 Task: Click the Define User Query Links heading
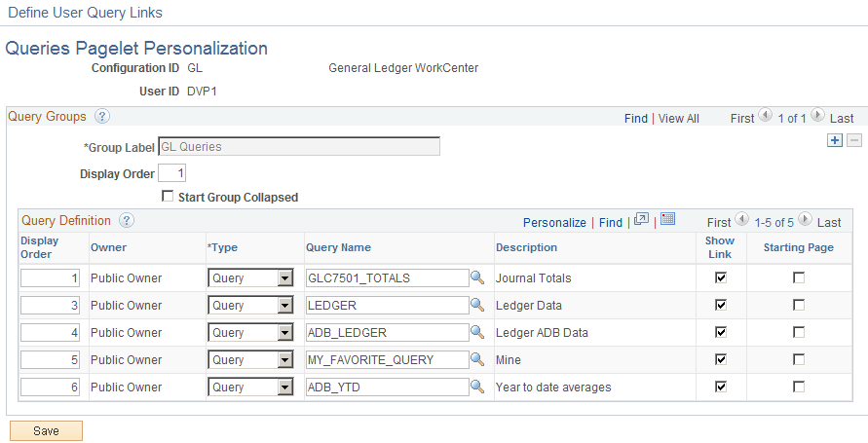pyautogui.click(x=86, y=12)
